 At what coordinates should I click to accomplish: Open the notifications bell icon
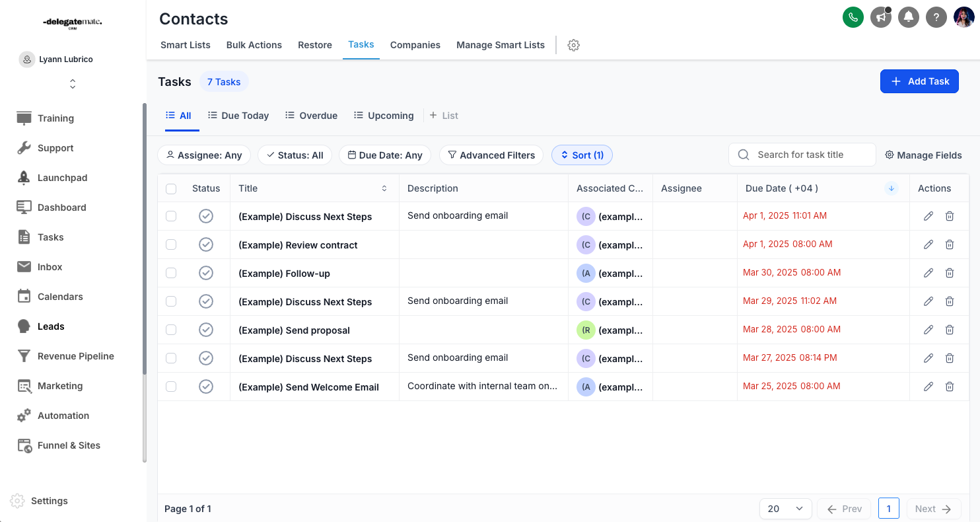[x=909, y=17]
